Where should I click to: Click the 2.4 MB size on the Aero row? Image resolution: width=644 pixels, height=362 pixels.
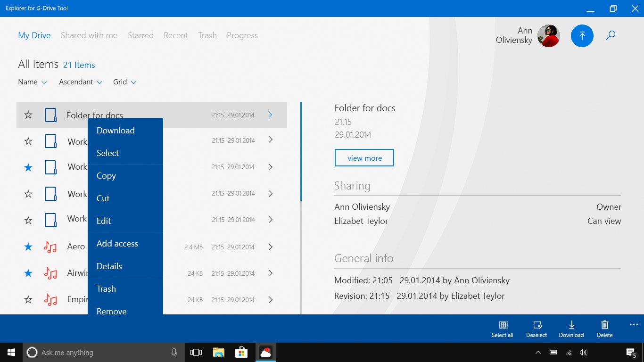[x=193, y=247]
